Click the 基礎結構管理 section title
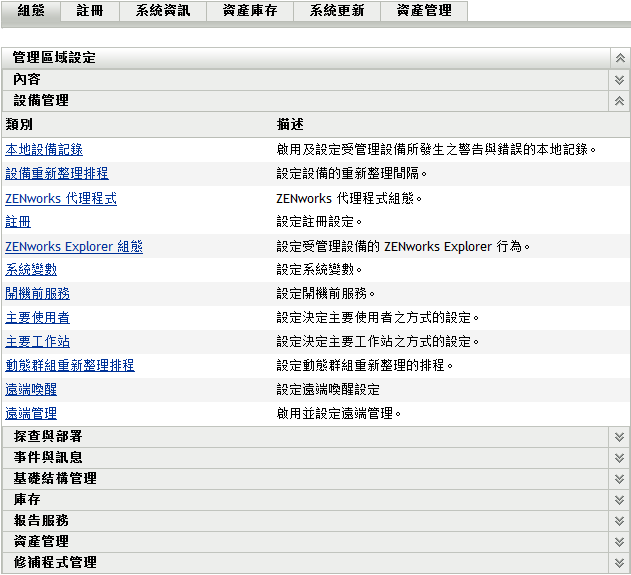Screen dimensions: 631x575 click(x=55, y=478)
